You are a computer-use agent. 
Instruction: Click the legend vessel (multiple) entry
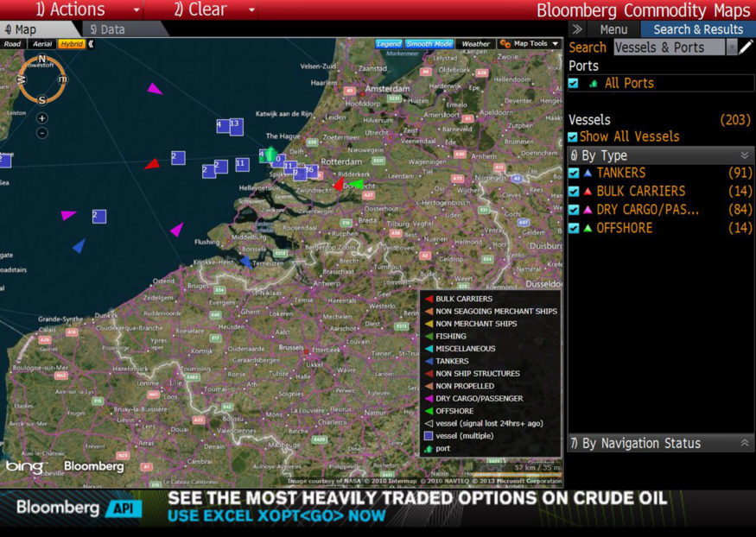pyautogui.click(x=459, y=436)
